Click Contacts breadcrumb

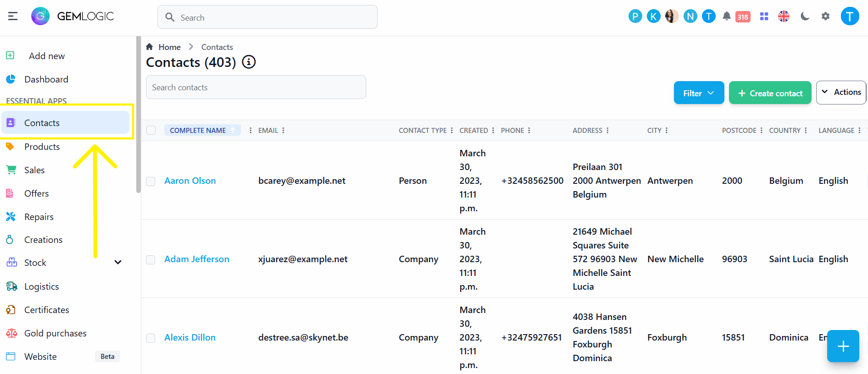[217, 47]
